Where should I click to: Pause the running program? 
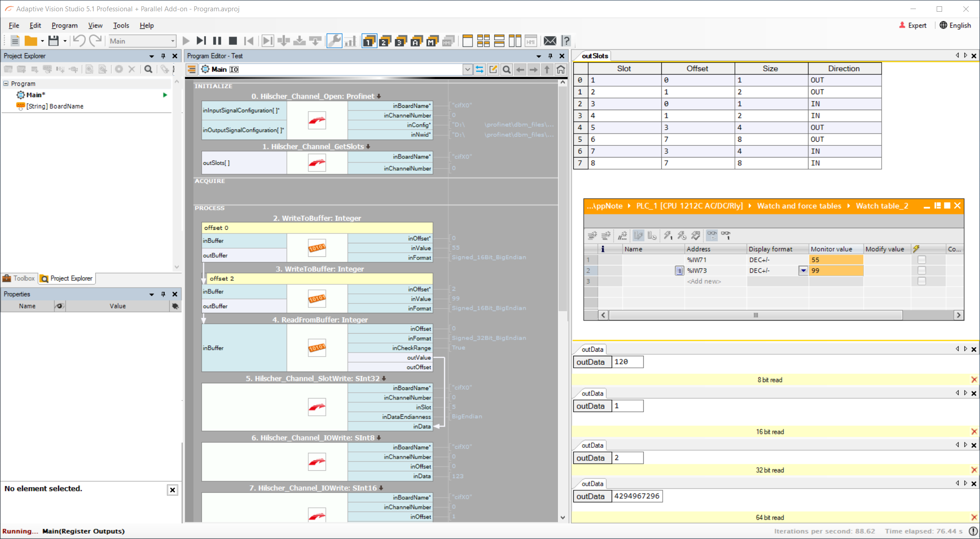[217, 41]
